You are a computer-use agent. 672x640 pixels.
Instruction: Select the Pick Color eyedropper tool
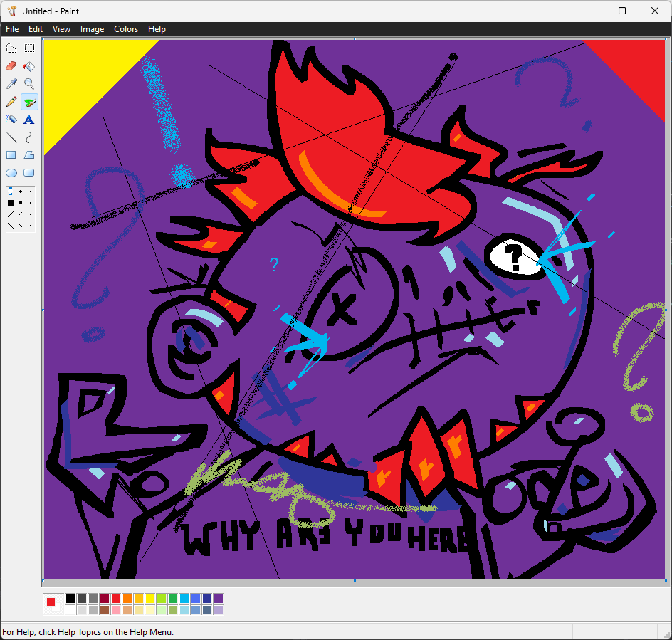coord(11,84)
